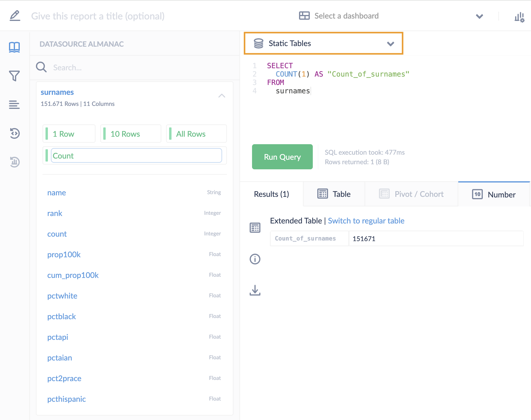The width and height of the screenshot is (531, 420).
Task: Switch to the Number tab
Action: coord(494,194)
